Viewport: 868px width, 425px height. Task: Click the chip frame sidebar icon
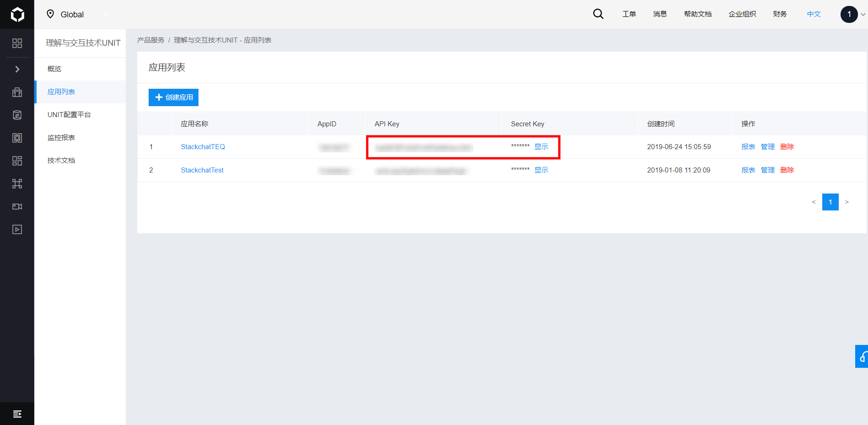pyautogui.click(x=17, y=138)
